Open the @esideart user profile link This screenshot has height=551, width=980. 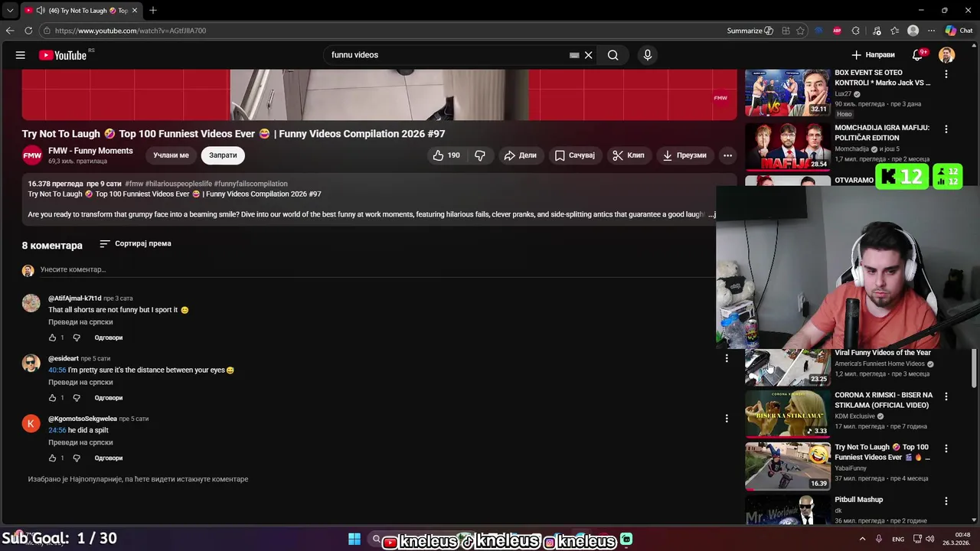click(64, 358)
